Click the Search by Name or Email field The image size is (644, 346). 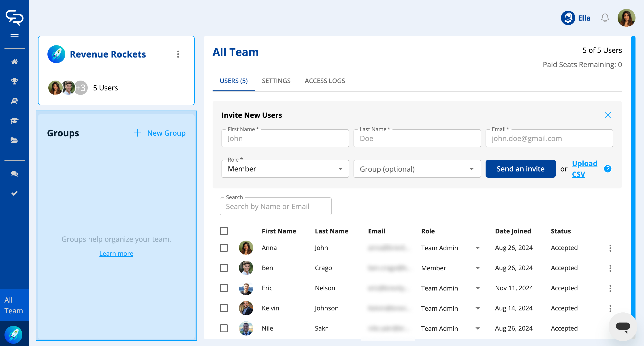tap(275, 207)
